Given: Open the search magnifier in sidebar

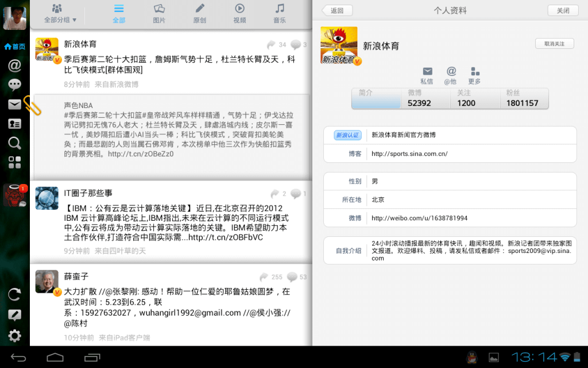Looking at the screenshot, I should 14,143.
